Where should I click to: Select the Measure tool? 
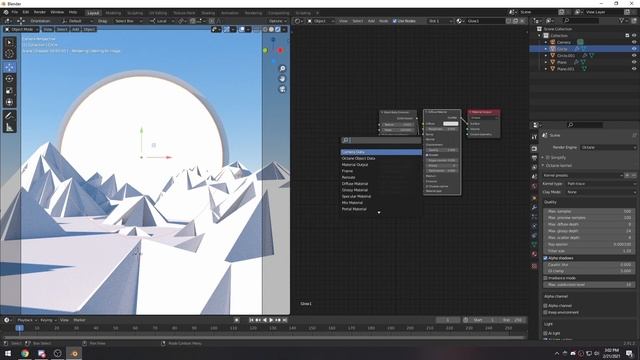[10, 128]
